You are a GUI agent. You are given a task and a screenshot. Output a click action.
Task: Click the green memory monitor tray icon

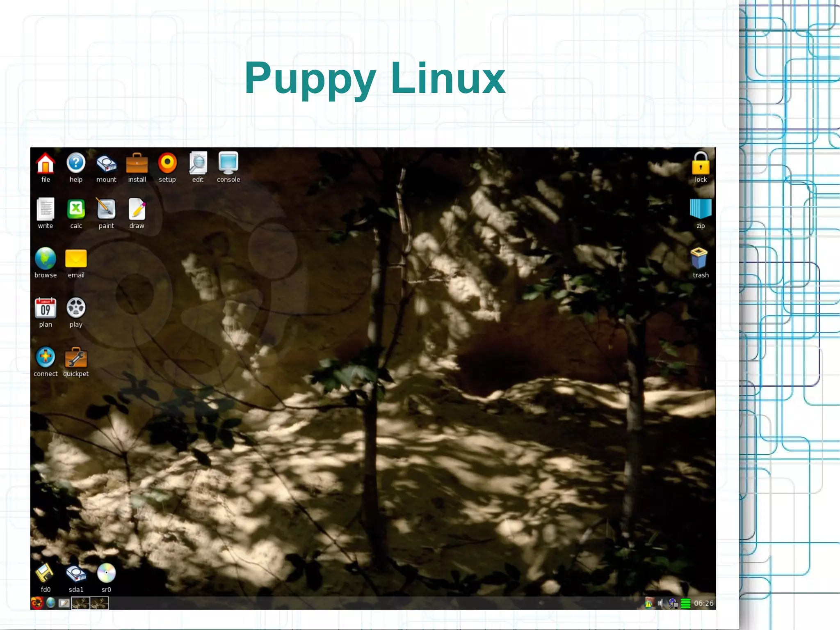[685, 603]
